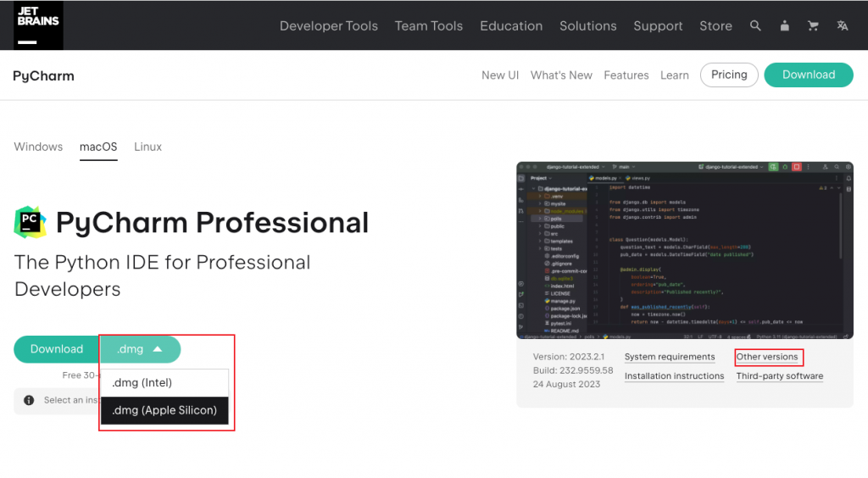Collapse the .dmg format dropdown
The width and height of the screenshot is (868, 478).
[141, 349]
